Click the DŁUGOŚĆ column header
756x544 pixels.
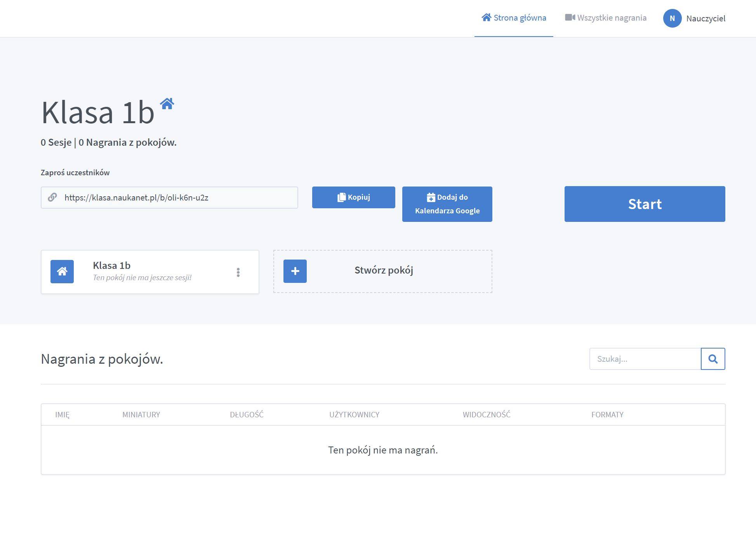pyautogui.click(x=247, y=415)
